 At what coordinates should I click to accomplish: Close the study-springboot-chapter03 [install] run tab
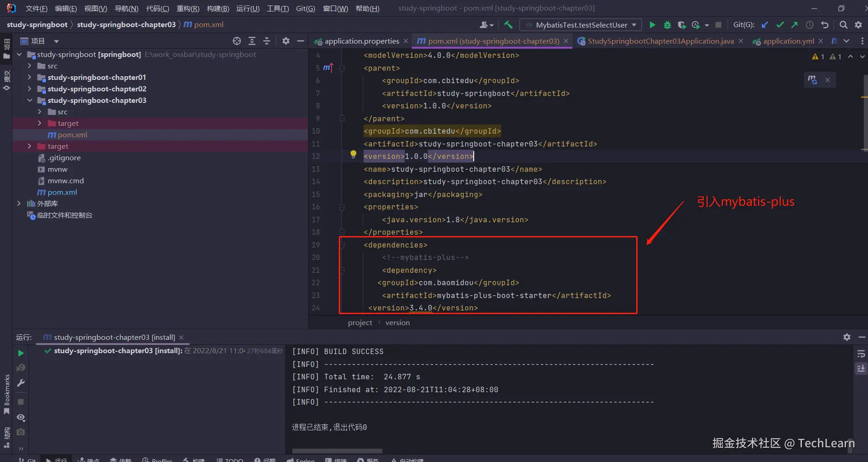[x=181, y=338]
